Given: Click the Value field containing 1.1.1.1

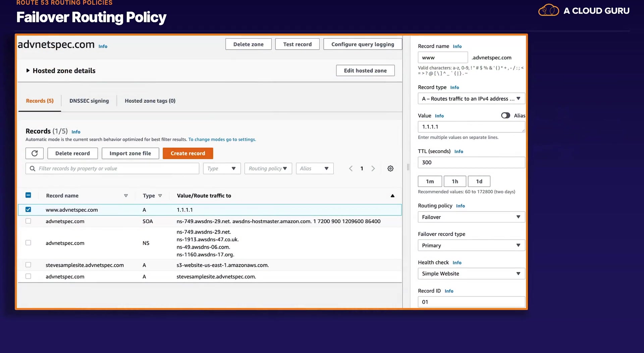Looking at the screenshot, I should tap(471, 127).
